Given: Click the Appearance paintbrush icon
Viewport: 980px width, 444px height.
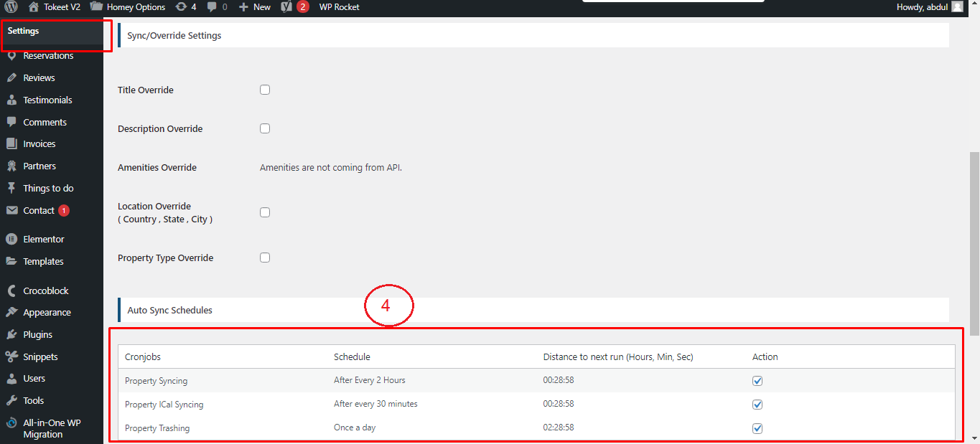Looking at the screenshot, I should coord(11,313).
